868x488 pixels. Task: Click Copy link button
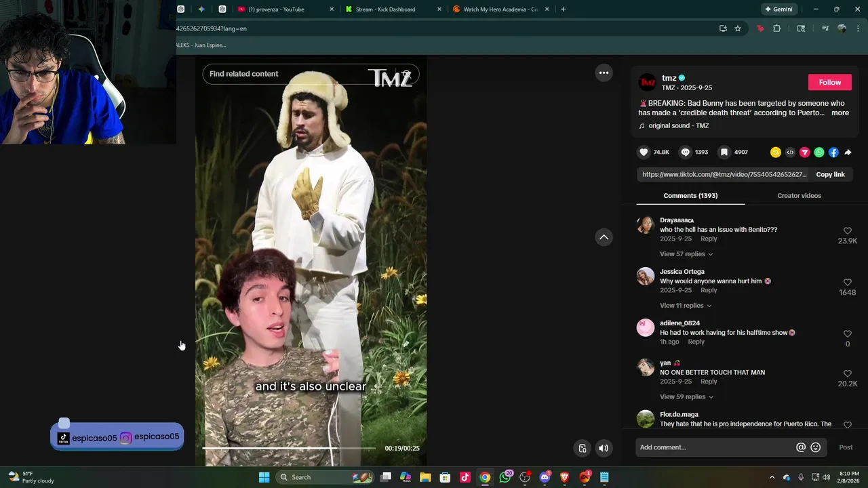(x=830, y=175)
